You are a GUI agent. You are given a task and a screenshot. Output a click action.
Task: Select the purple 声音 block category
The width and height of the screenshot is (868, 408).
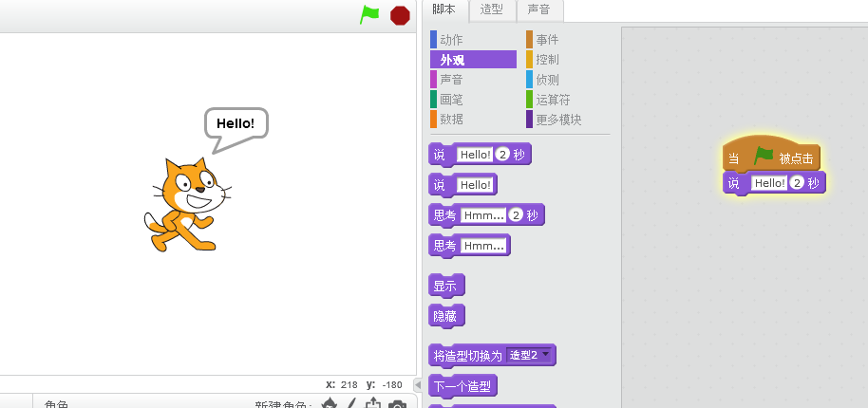[x=473, y=80]
